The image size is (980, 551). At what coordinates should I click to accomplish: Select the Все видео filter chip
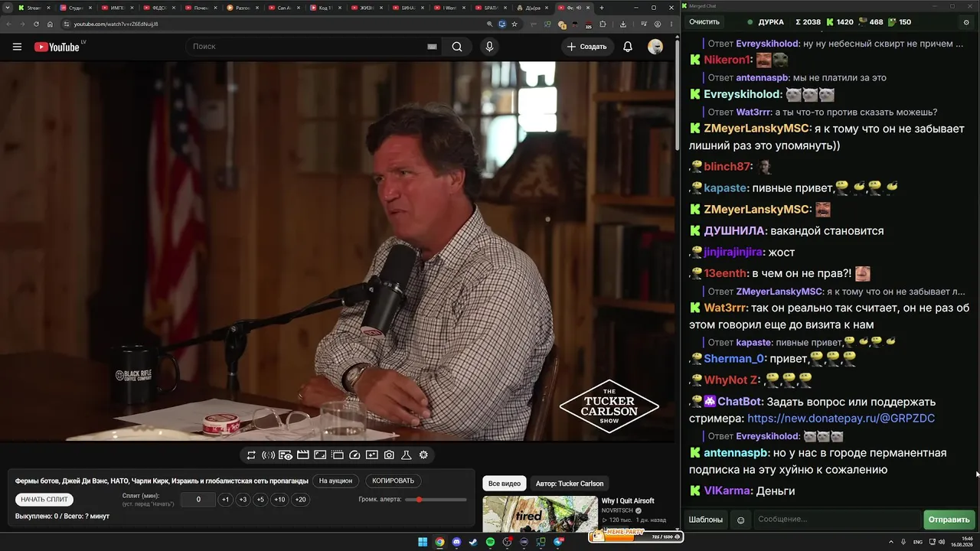click(x=505, y=484)
